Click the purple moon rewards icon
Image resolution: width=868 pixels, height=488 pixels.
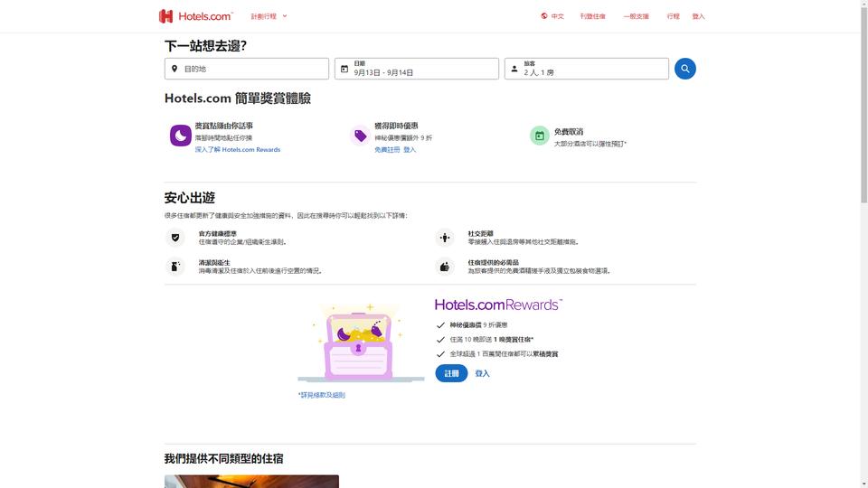point(181,136)
